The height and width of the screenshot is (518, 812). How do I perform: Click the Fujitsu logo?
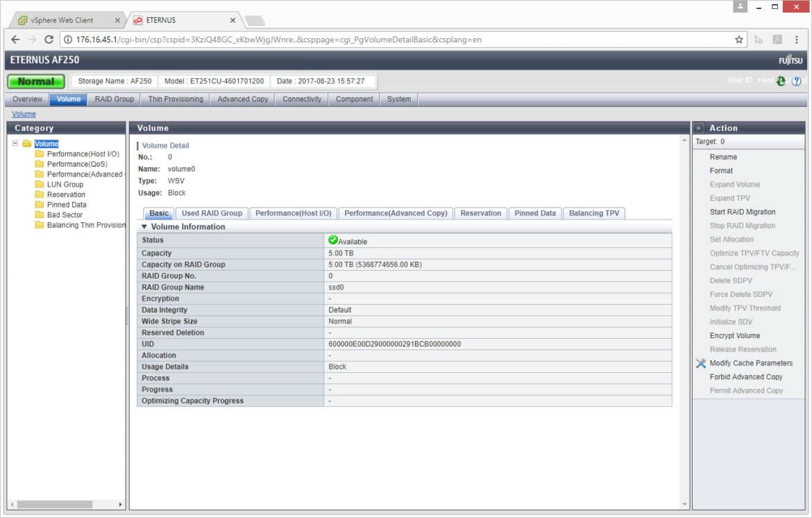(x=790, y=60)
